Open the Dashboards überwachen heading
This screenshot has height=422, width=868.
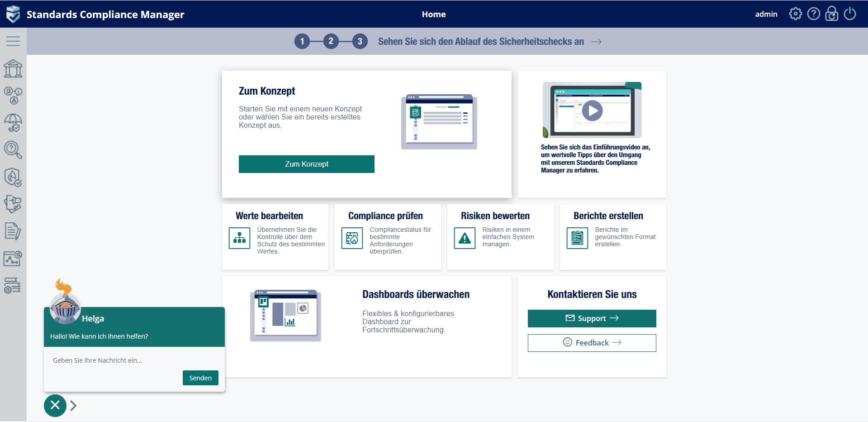click(x=416, y=294)
